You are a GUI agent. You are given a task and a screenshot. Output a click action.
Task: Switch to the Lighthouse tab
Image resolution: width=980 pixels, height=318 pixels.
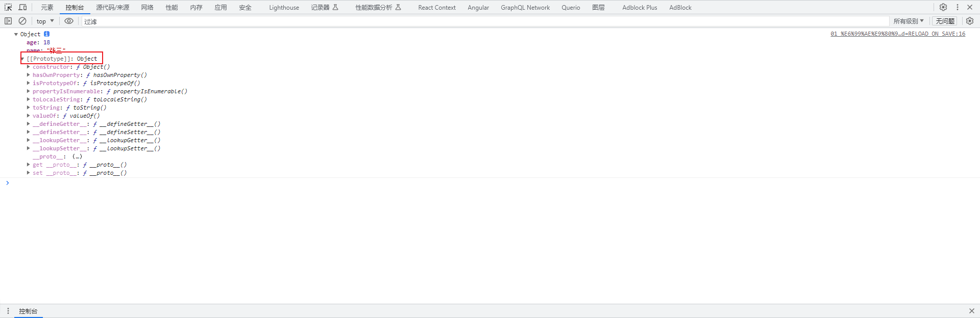pos(284,7)
